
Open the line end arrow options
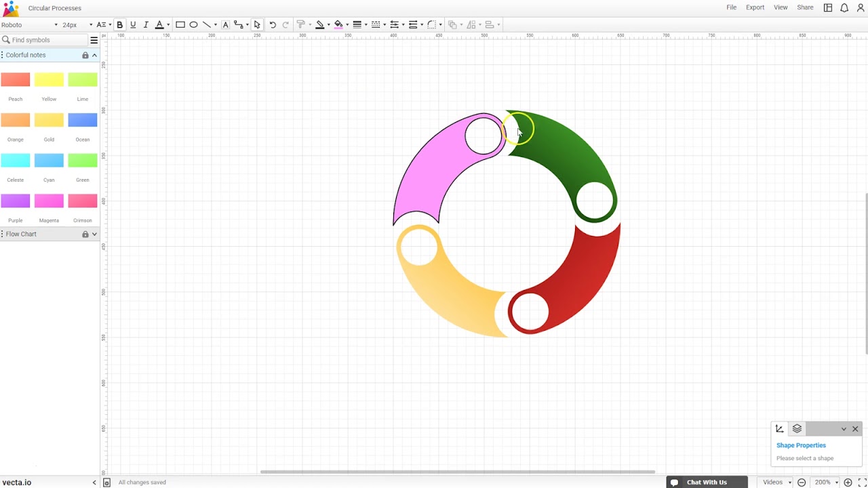413,25
